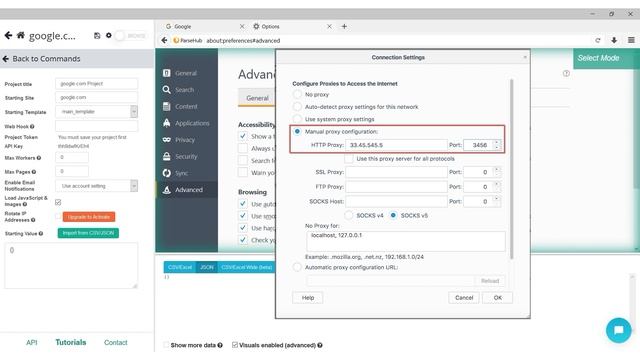
Task: Open General preferences in sidebar
Action: [186, 73]
